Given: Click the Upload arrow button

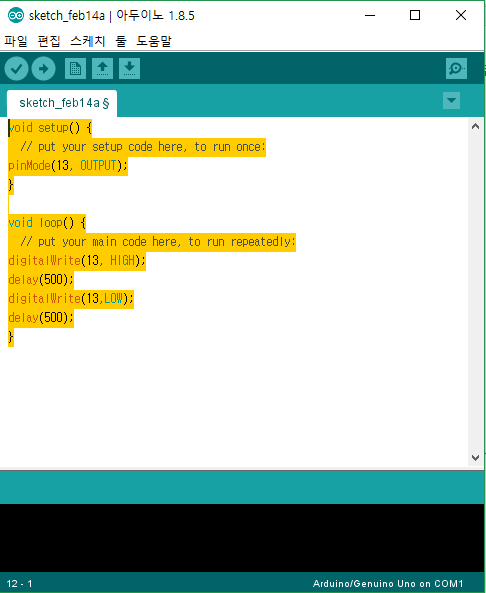Looking at the screenshot, I should point(43,68).
